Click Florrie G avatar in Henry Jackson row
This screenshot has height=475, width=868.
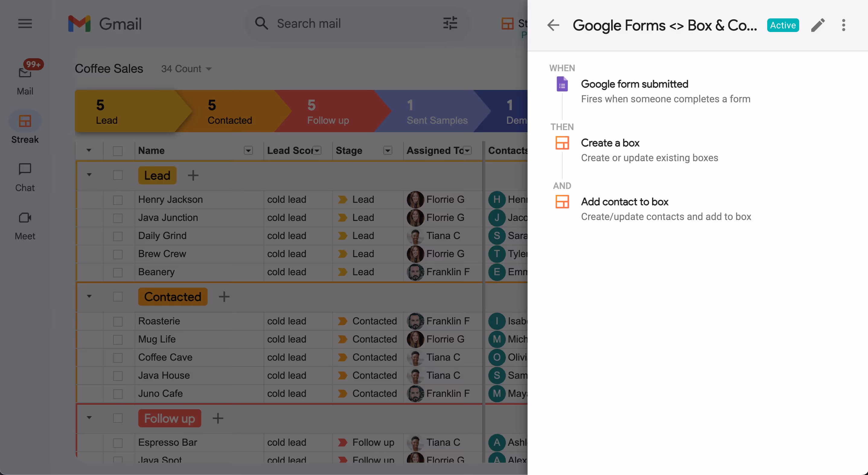click(415, 199)
